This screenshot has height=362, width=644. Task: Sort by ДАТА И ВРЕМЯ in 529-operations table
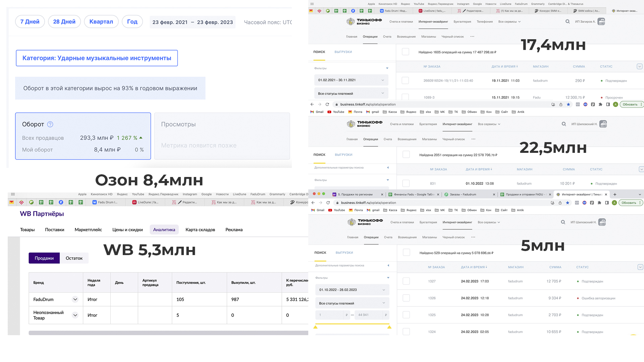click(x=474, y=267)
